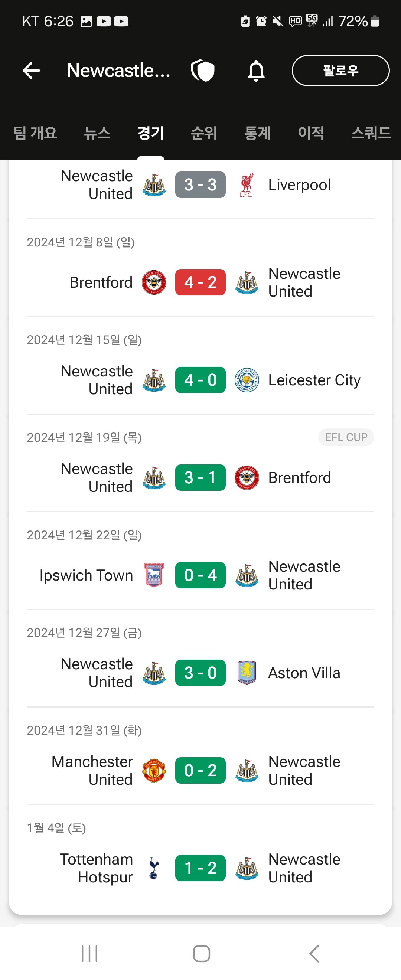
Task: Tap the EFL CUP label
Action: coord(346,438)
